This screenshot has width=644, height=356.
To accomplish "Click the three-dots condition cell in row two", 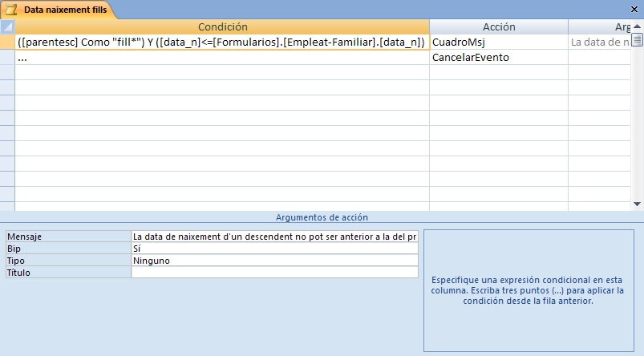I will [x=222, y=57].
